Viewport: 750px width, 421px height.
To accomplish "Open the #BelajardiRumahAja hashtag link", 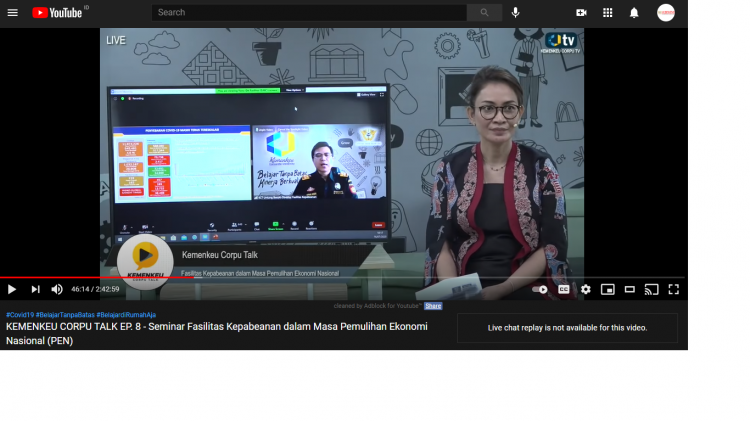I will [x=126, y=315].
